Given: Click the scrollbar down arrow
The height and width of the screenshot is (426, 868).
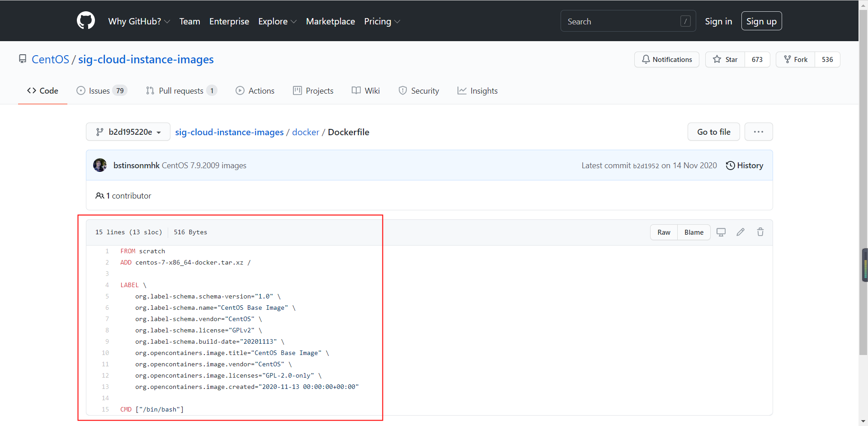Looking at the screenshot, I should tap(863, 421).
